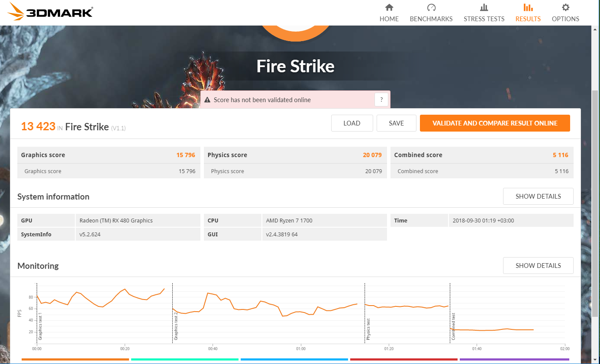Click the blue legend bar under the chart
Screen dimensions: 600x364
coord(294,359)
